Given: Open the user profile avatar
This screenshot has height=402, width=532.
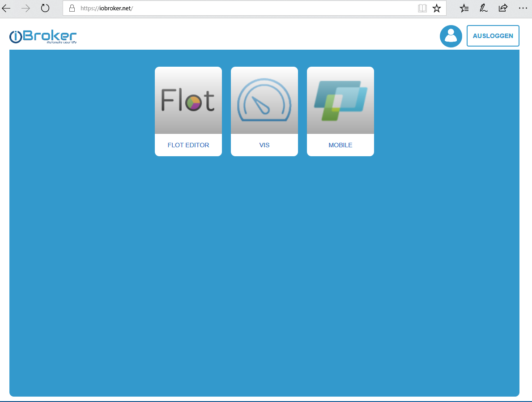Looking at the screenshot, I should (x=451, y=36).
